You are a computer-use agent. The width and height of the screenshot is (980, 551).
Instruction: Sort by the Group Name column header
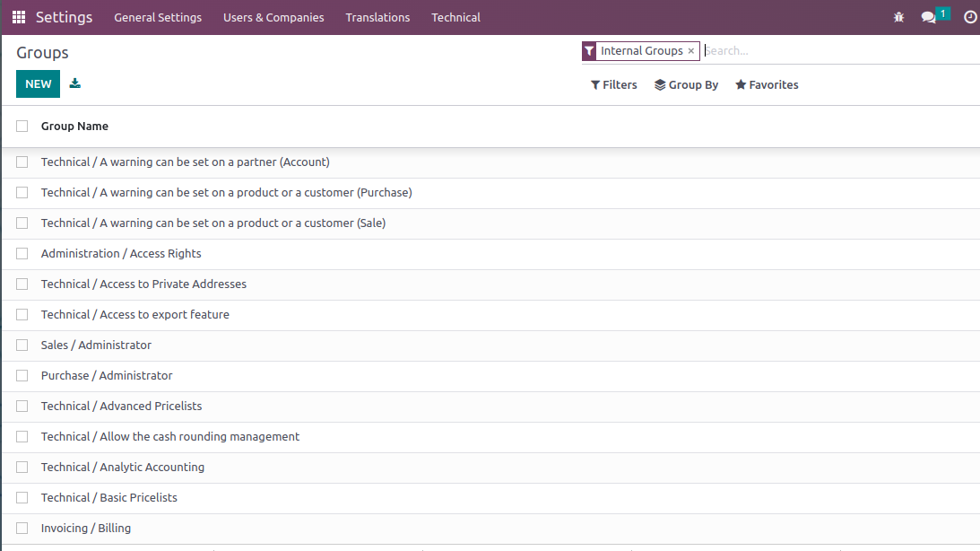pyautogui.click(x=74, y=127)
